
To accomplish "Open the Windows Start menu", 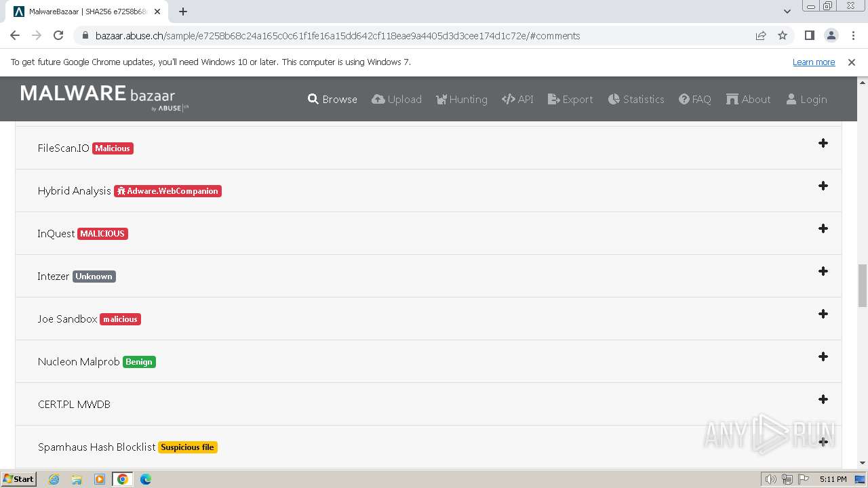I will click(x=18, y=479).
